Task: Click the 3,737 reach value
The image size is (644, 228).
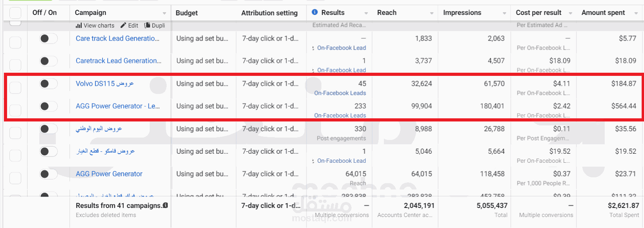Action: pos(424,61)
